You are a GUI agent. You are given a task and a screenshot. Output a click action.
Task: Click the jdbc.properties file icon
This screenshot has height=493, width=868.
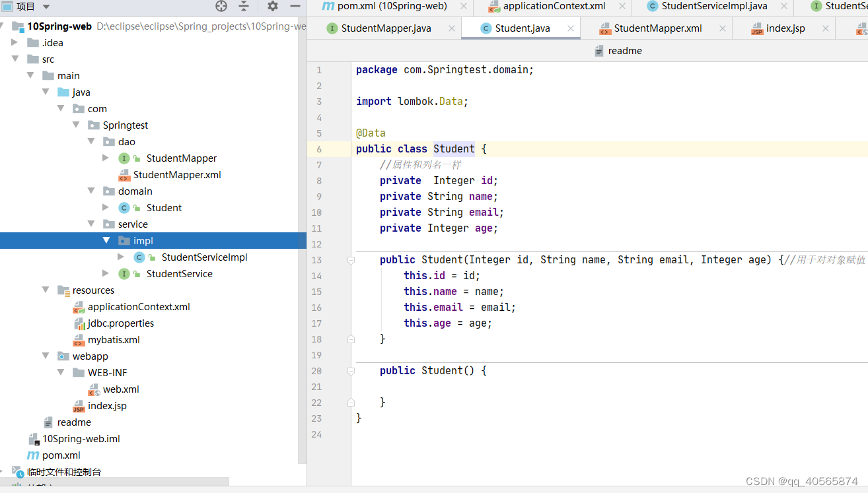pos(79,323)
